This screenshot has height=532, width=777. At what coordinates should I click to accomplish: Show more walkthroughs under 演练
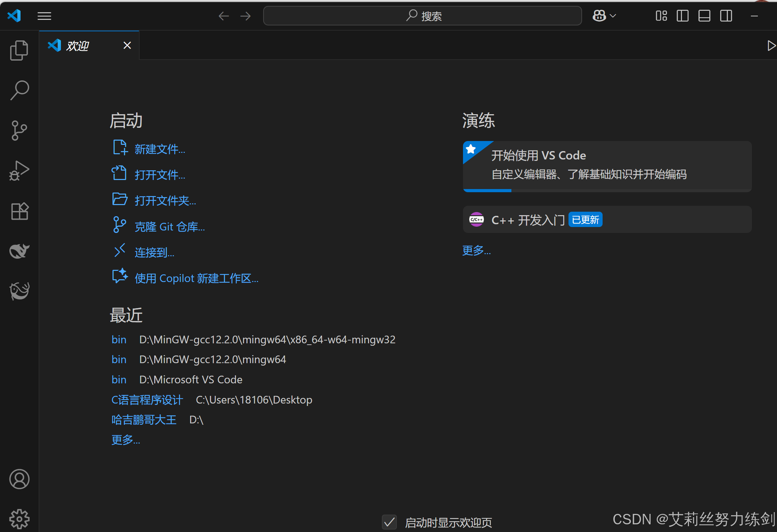[x=476, y=250]
